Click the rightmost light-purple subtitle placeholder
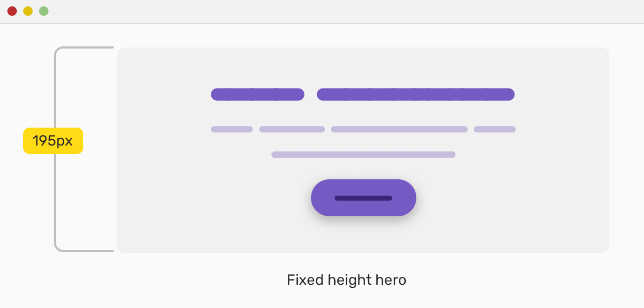Viewport: 644px width, 308px height. tap(494, 129)
